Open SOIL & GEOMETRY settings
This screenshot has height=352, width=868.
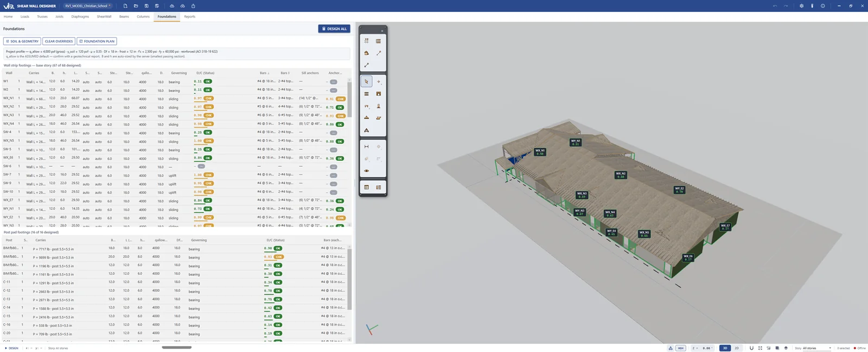[22, 41]
